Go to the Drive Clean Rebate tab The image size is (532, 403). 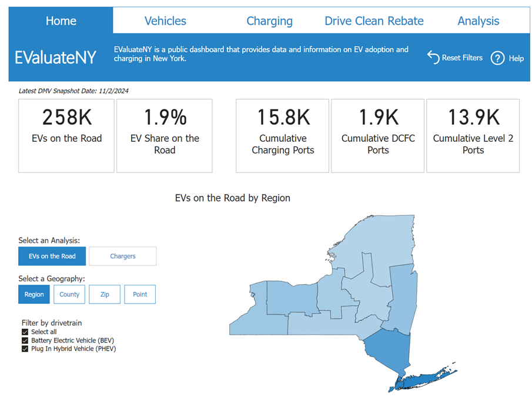[x=374, y=21]
